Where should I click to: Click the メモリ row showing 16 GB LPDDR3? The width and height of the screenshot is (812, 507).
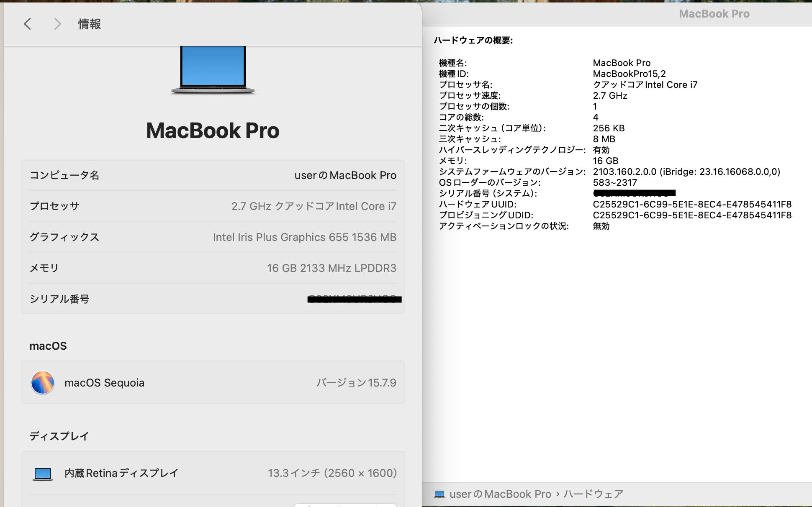pos(213,268)
